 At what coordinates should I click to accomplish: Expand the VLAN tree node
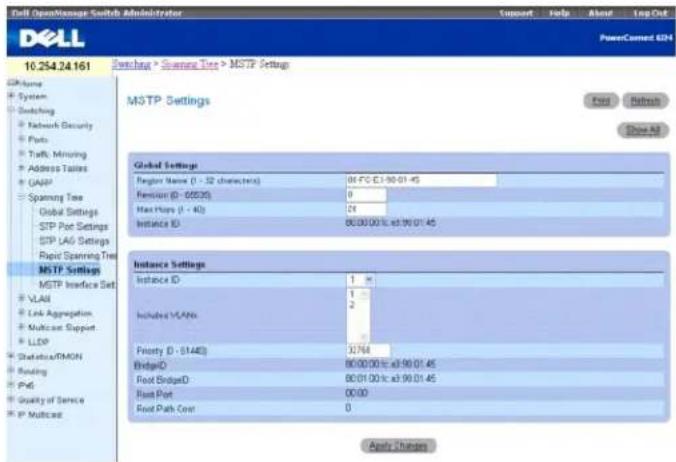(22, 298)
